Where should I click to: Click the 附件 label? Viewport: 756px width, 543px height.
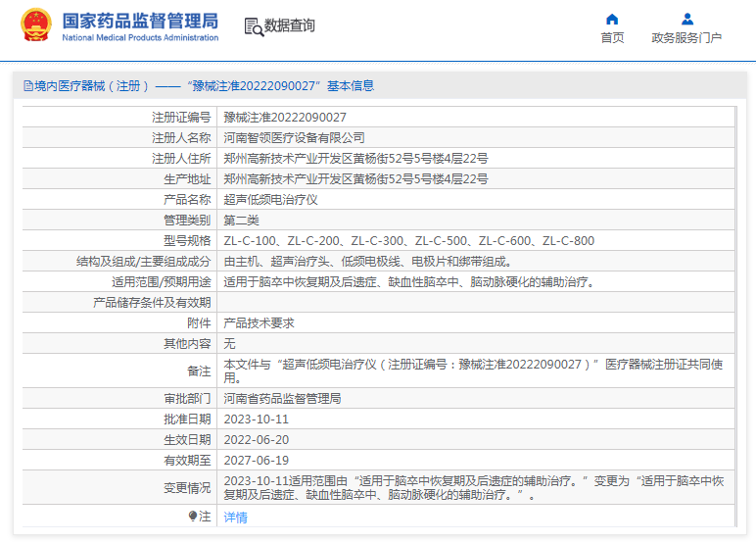199,323
